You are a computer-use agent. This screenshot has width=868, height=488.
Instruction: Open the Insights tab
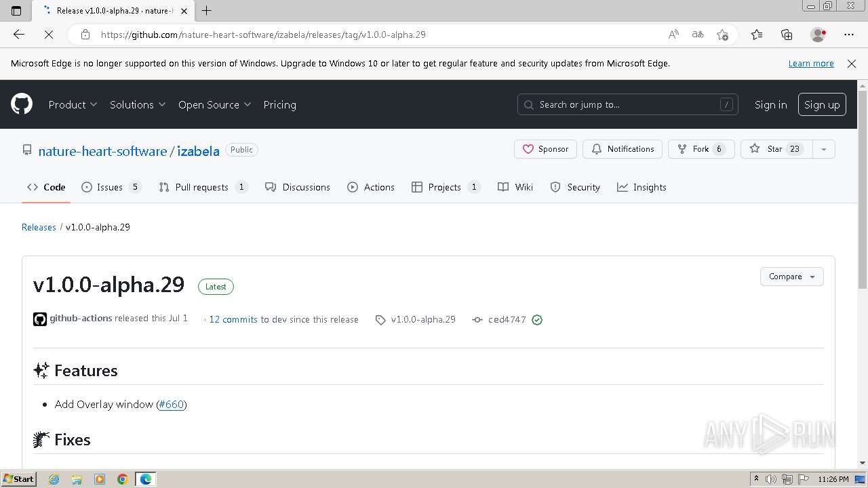642,187
